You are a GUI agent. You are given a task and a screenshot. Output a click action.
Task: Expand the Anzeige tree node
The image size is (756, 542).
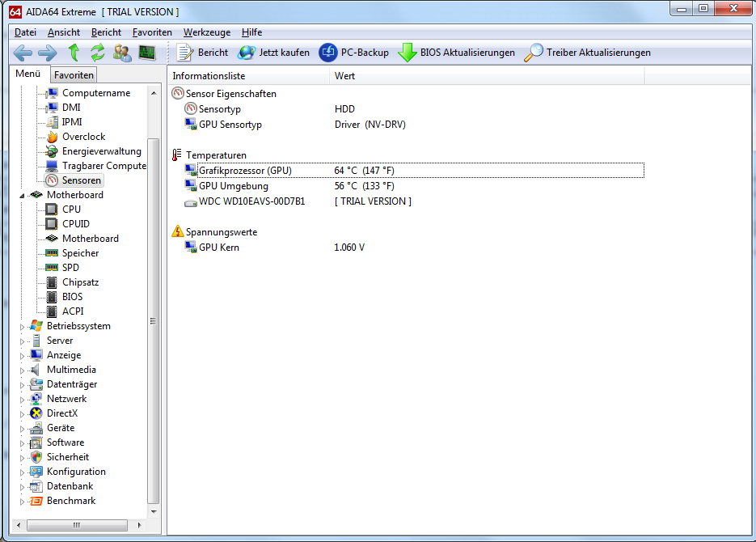click(x=22, y=356)
